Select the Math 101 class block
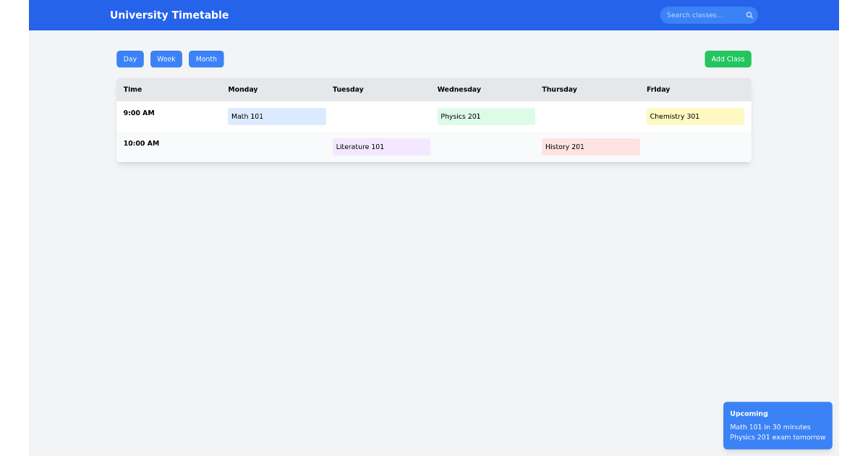This screenshot has width=868, height=456. point(276,116)
